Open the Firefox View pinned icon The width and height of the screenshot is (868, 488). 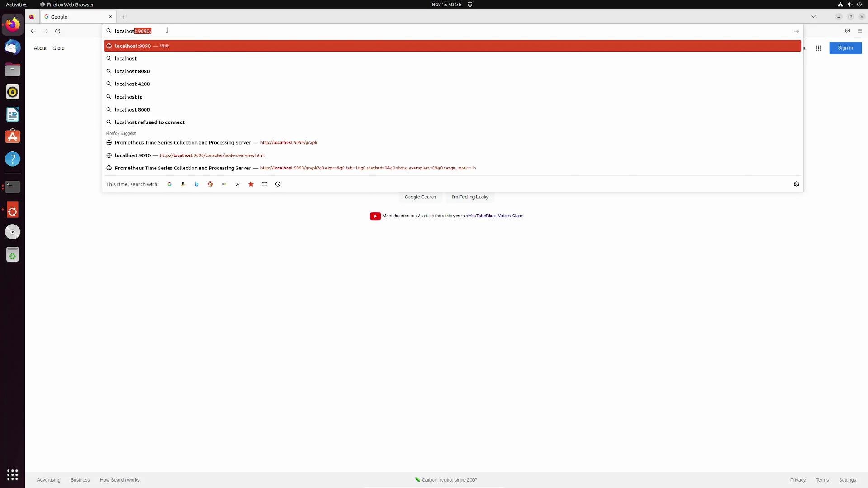tap(32, 17)
